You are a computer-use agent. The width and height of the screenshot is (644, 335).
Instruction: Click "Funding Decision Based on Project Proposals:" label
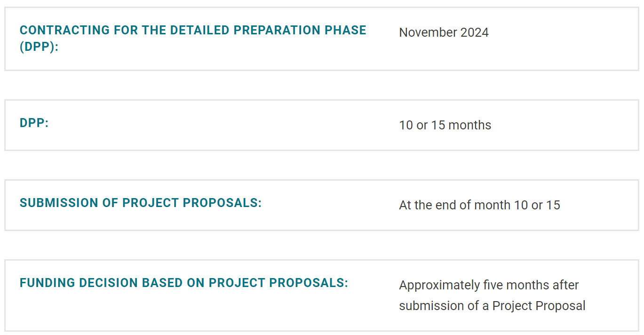(x=184, y=283)
